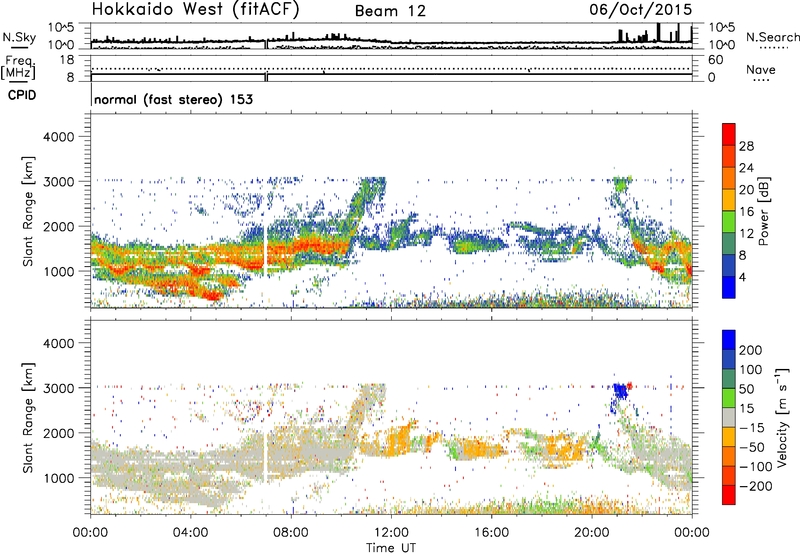Image resolution: width=800 pixels, height=554 pixels.
Task: Click the "24" label on Power colorbar
Action: point(746,168)
